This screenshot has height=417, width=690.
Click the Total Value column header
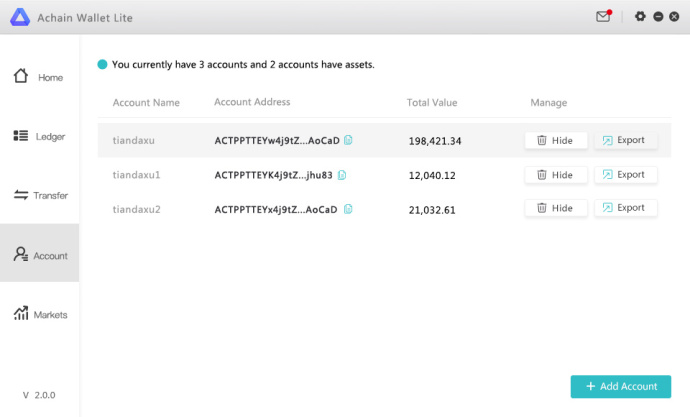coord(432,103)
